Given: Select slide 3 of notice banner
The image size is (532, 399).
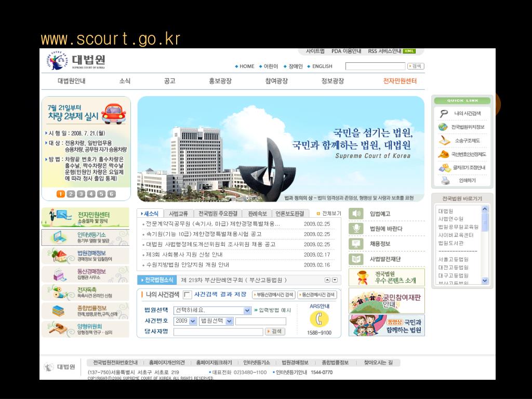Looking at the screenshot, I should (x=81, y=194).
